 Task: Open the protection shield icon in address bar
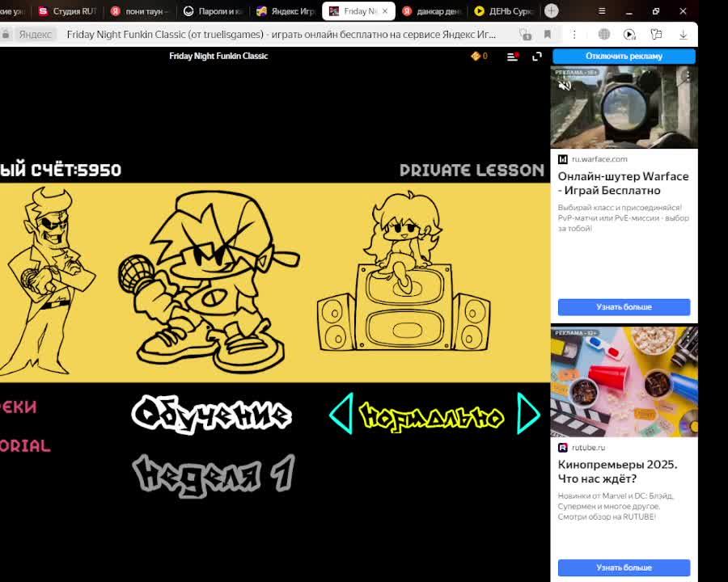tap(525, 34)
